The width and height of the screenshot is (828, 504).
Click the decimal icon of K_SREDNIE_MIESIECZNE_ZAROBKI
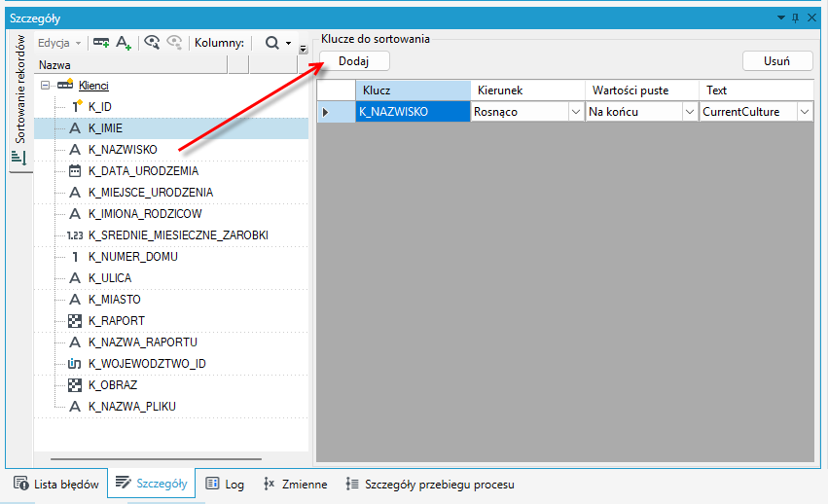75,235
